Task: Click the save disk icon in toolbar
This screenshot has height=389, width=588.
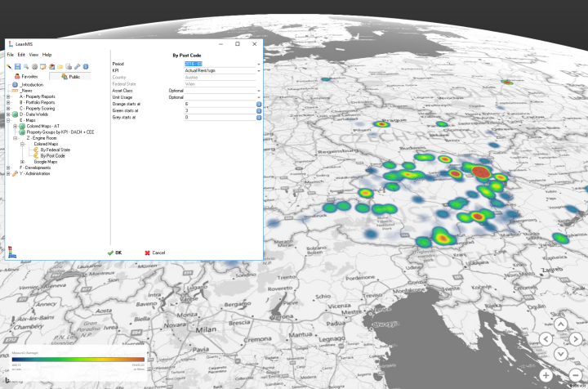Action: click(x=17, y=66)
